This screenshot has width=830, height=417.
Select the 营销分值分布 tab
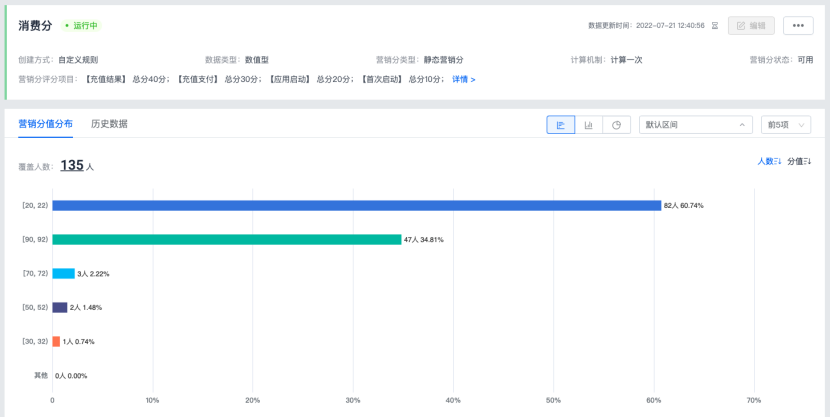point(45,124)
